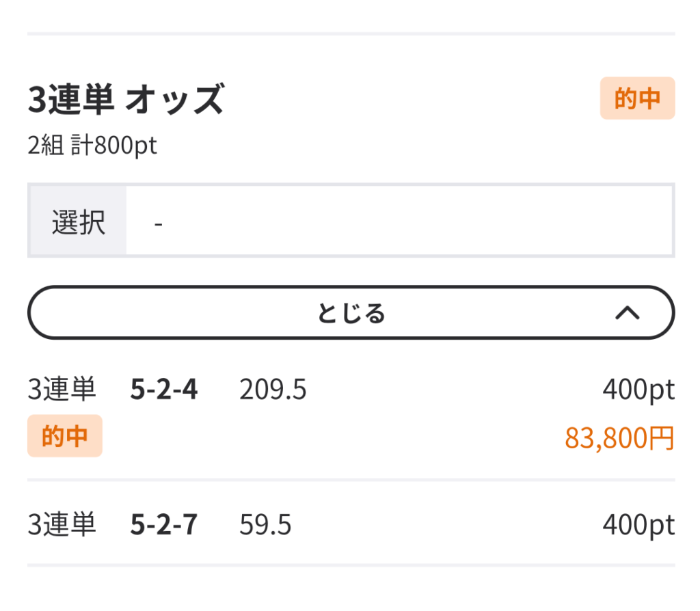This screenshot has width=700, height=611.
Task: Select the 5-2-4 combination
Action: pyautogui.click(x=163, y=390)
